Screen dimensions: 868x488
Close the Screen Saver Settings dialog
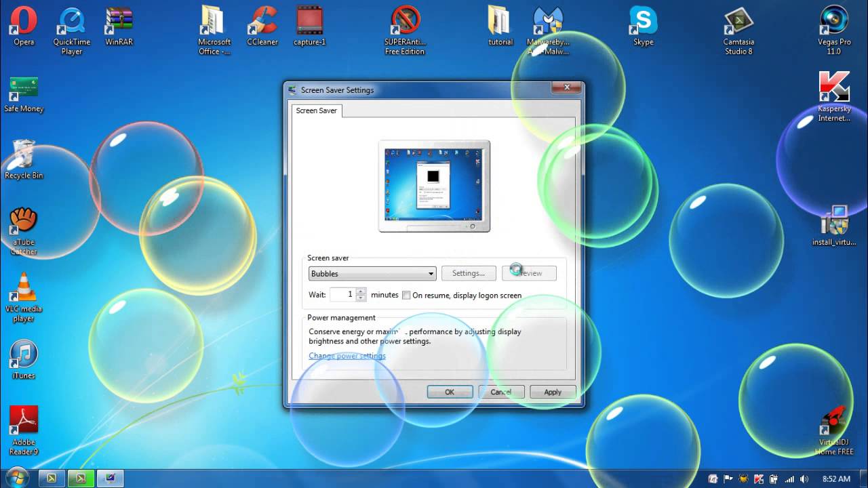coord(566,87)
